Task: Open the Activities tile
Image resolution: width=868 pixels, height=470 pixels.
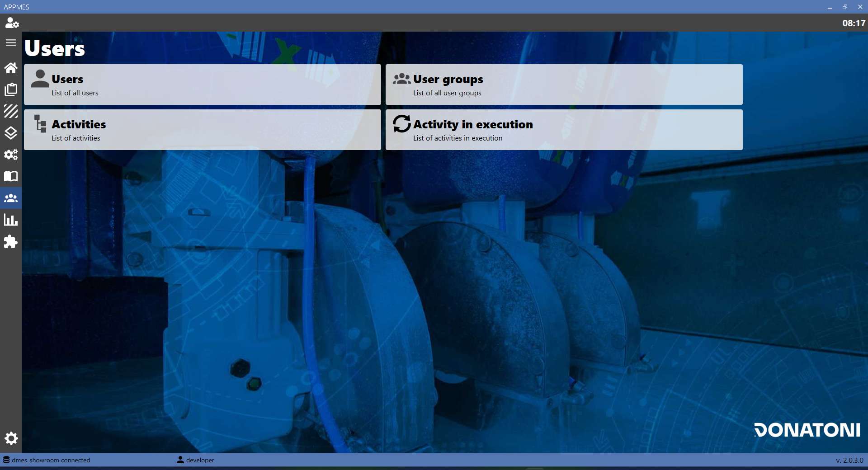Action: pyautogui.click(x=203, y=130)
